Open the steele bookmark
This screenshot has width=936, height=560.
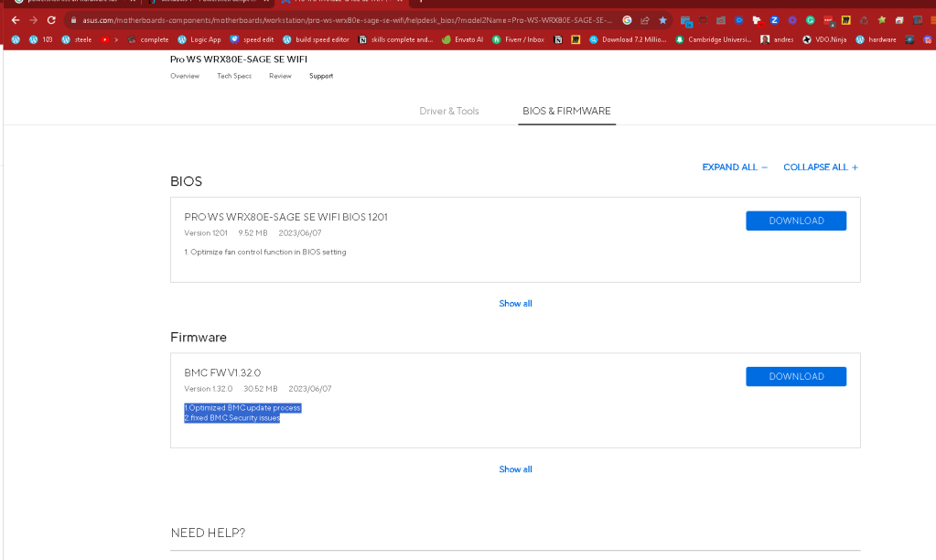(77, 40)
